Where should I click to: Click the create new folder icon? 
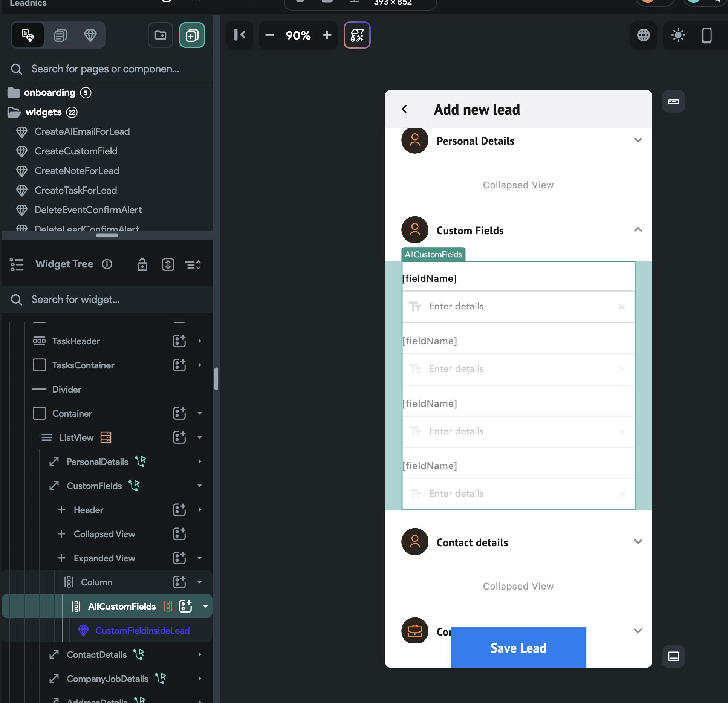tap(161, 35)
